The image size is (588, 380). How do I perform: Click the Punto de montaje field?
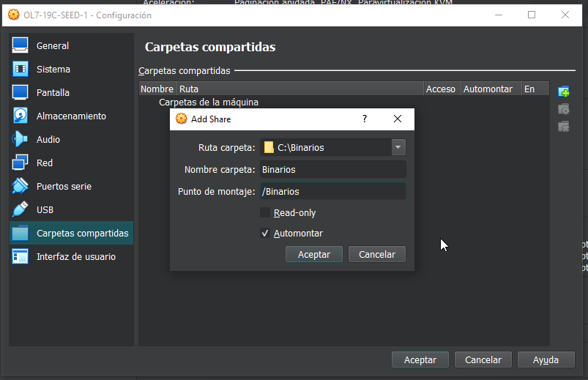point(332,191)
